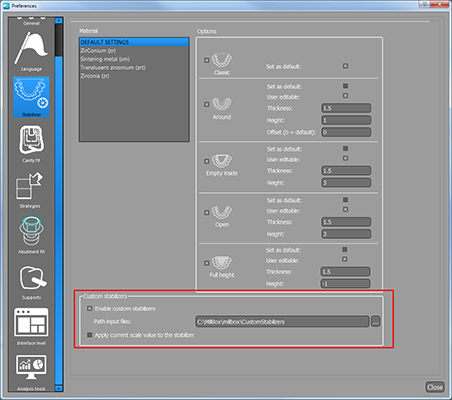Select the Stabilizer settings icon
Viewport: 452px width, 400px height.
coord(31,97)
